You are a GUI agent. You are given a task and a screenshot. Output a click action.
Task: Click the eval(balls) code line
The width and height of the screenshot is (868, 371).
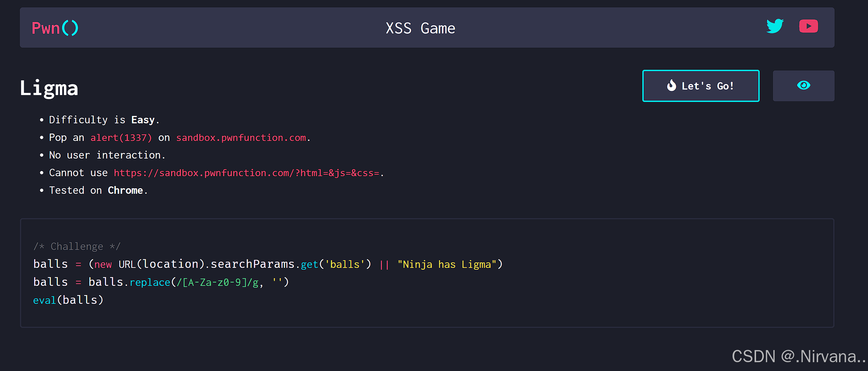[x=68, y=300]
